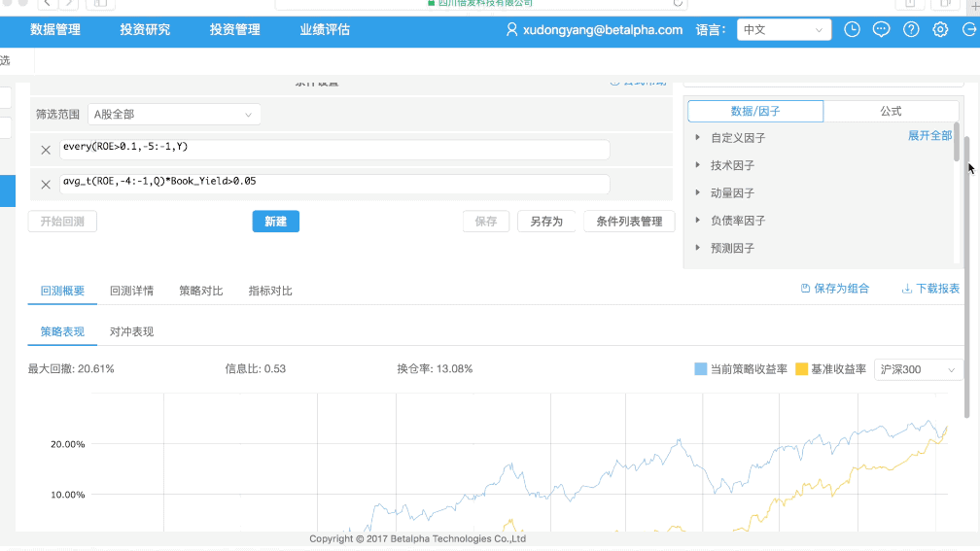Click the 换仓率: 13.08% value

tap(435, 369)
